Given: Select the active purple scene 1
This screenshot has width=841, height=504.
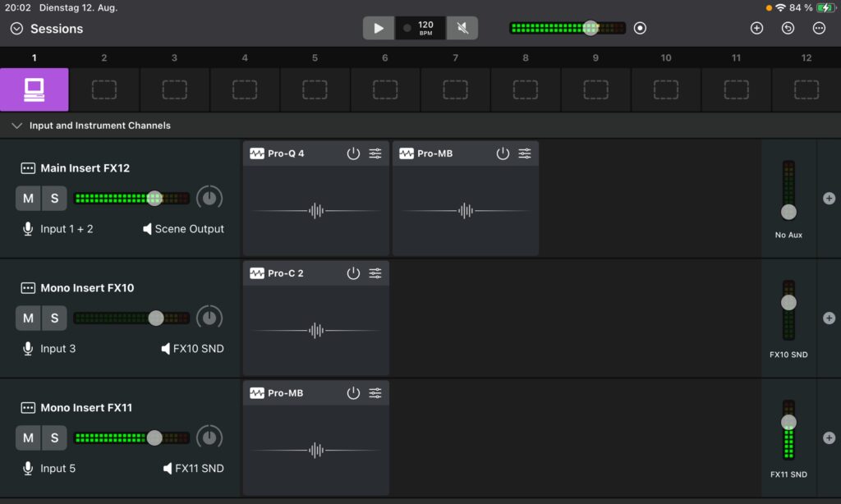Looking at the screenshot, I should pyautogui.click(x=34, y=89).
